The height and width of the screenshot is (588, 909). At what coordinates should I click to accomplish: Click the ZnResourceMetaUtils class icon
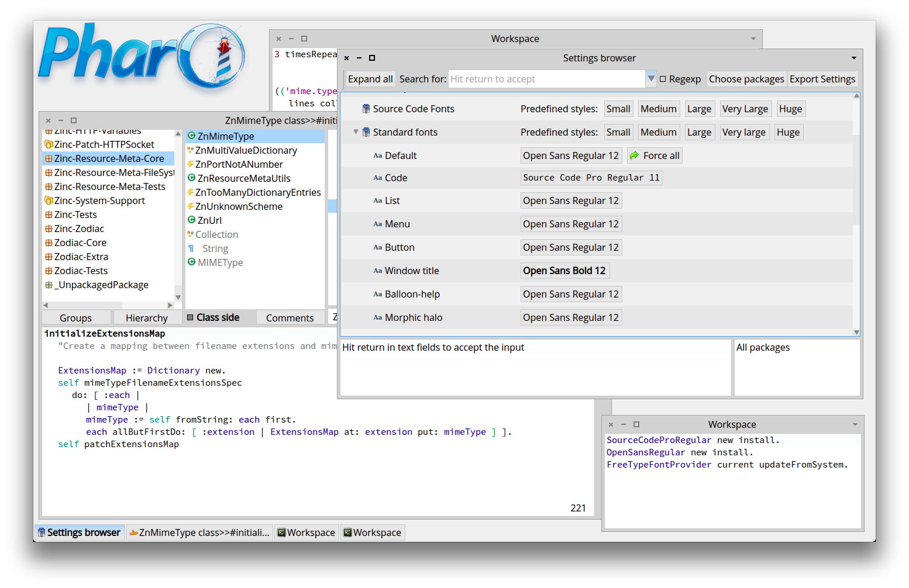click(191, 178)
